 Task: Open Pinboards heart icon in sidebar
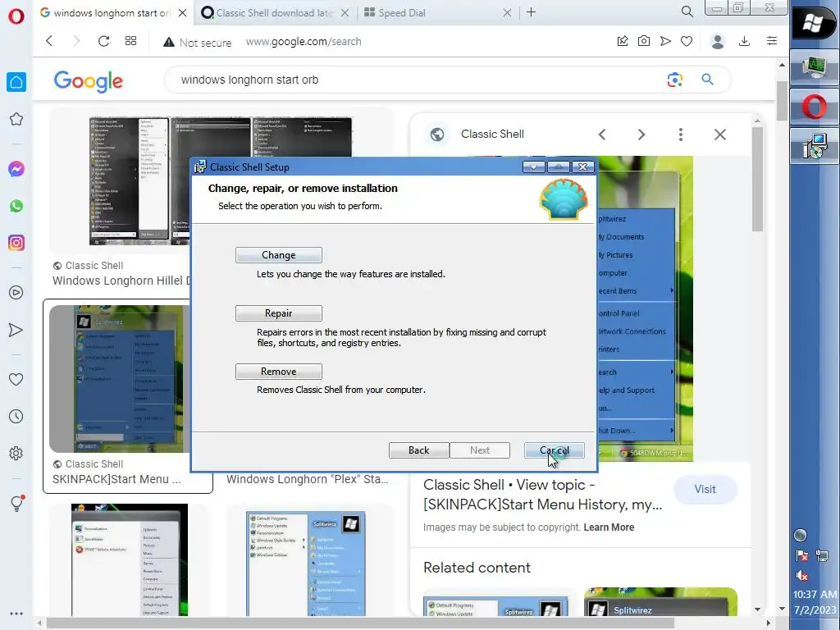pyautogui.click(x=16, y=379)
